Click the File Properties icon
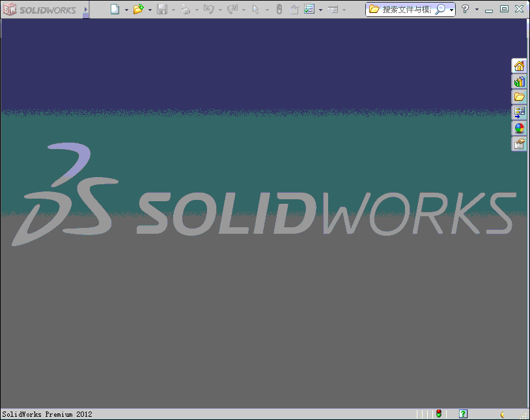The image size is (530, 420). [295, 9]
